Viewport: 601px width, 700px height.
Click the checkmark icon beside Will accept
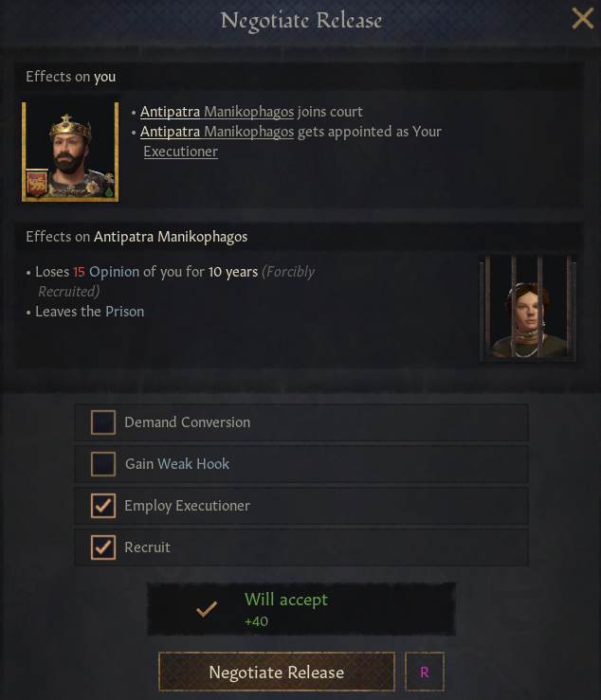(207, 609)
